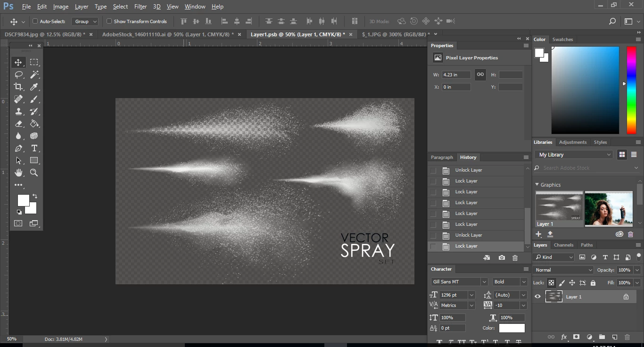Swap foreground and background colors arrow
The height and width of the screenshot is (347, 644).
click(34, 196)
